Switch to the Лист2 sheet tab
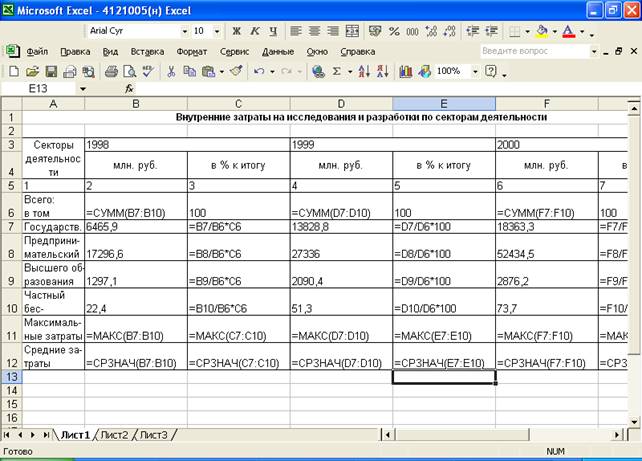 click(115, 435)
